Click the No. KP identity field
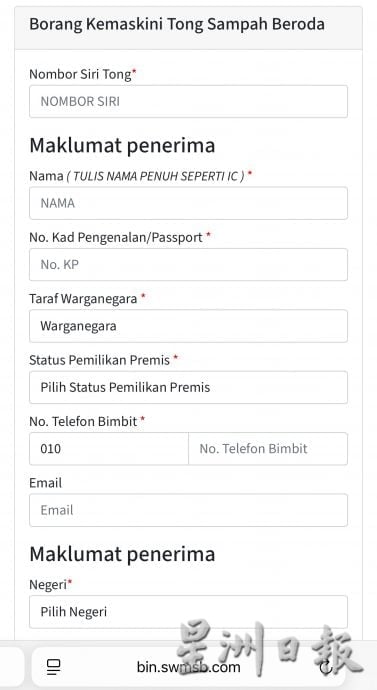This screenshot has width=377, height=690. click(188, 264)
